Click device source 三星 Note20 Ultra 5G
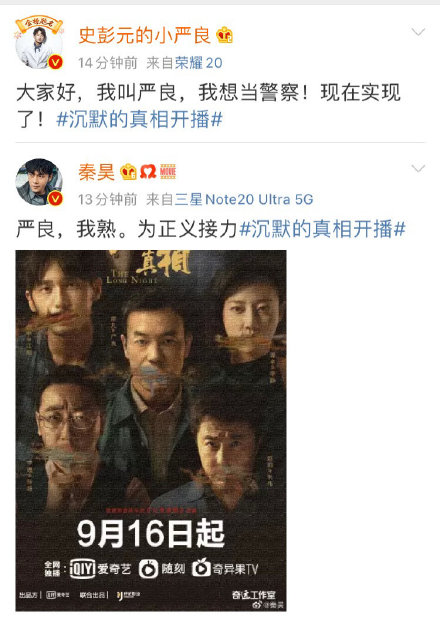This screenshot has width=440, height=622. (244, 199)
